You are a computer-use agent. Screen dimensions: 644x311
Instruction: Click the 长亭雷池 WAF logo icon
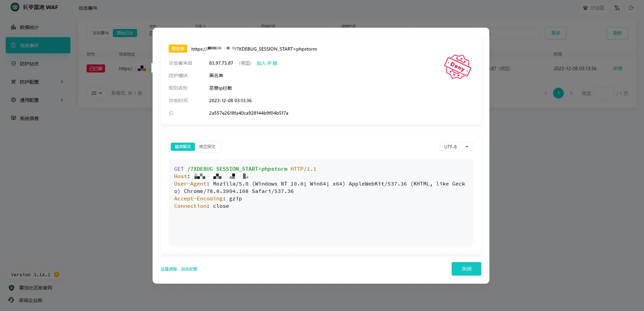15,7
